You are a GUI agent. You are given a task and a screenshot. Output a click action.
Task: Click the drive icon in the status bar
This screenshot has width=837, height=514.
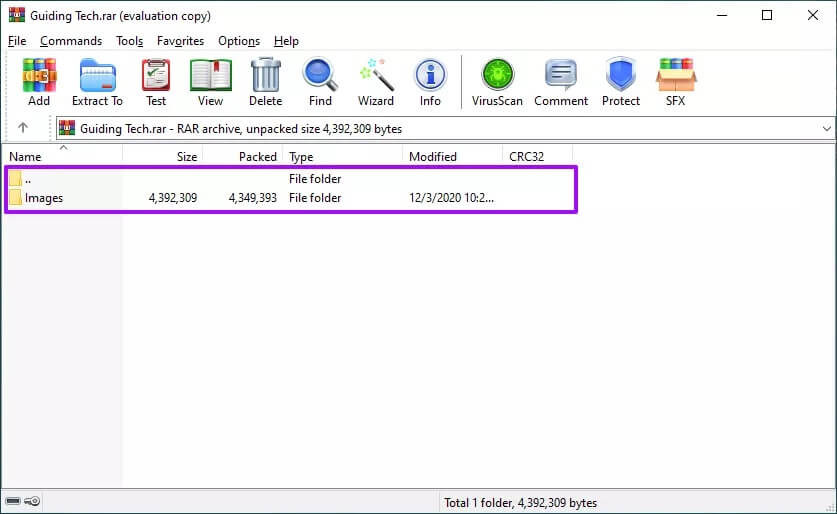(13, 501)
